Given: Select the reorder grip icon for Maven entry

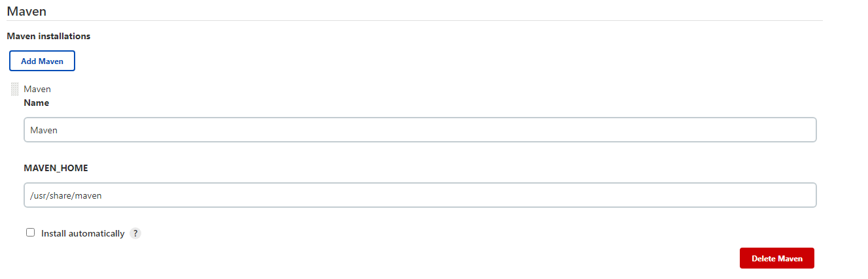Looking at the screenshot, I should click(x=14, y=89).
